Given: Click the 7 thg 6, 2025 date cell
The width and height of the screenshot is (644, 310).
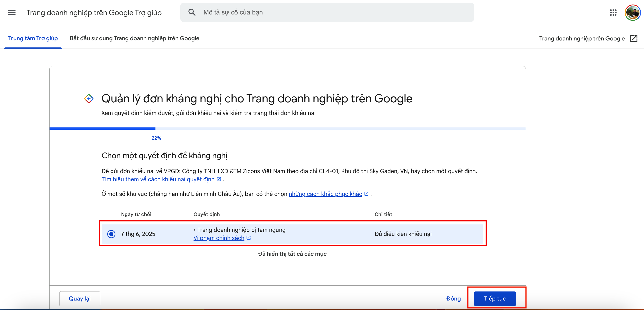Looking at the screenshot, I should click(x=138, y=234).
